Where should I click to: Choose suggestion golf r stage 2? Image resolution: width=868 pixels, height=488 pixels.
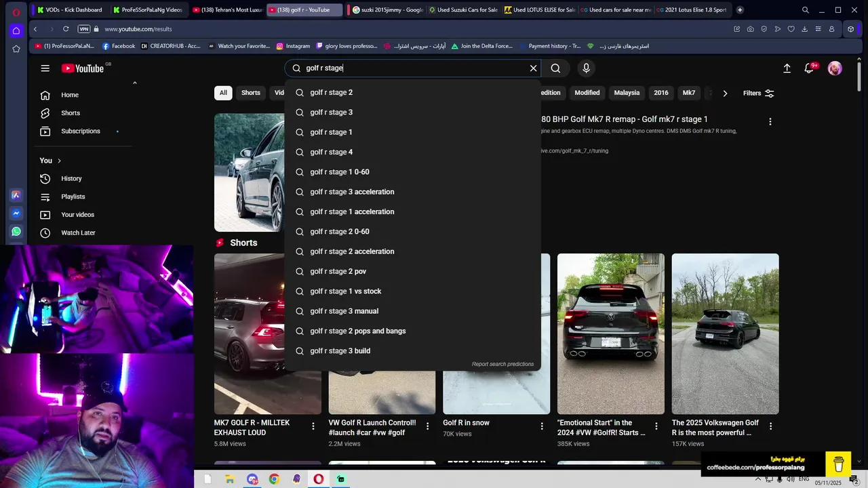tap(412, 93)
